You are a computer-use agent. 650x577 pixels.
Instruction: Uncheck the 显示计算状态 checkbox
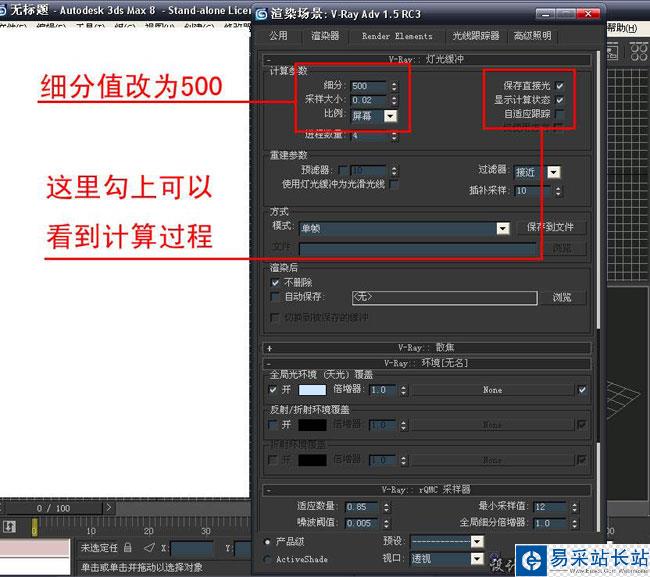[560, 100]
